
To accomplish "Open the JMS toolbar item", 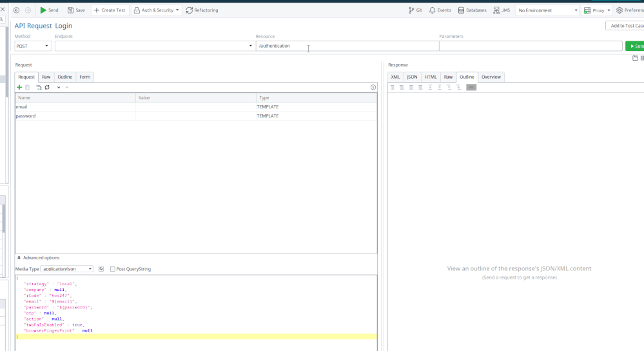I will pos(502,10).
